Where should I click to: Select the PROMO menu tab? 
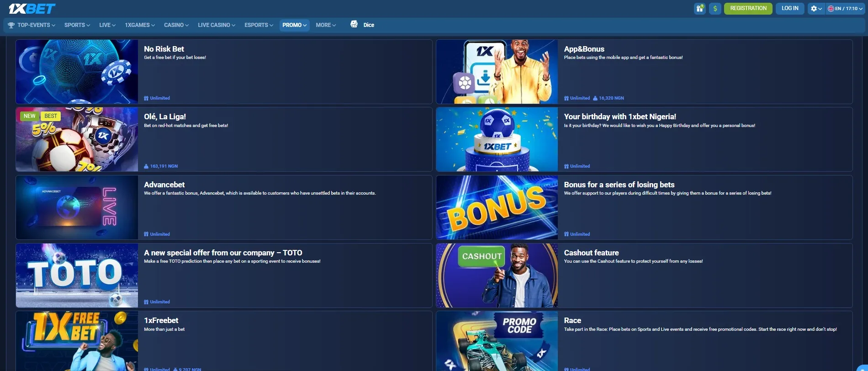click(295, 25)
